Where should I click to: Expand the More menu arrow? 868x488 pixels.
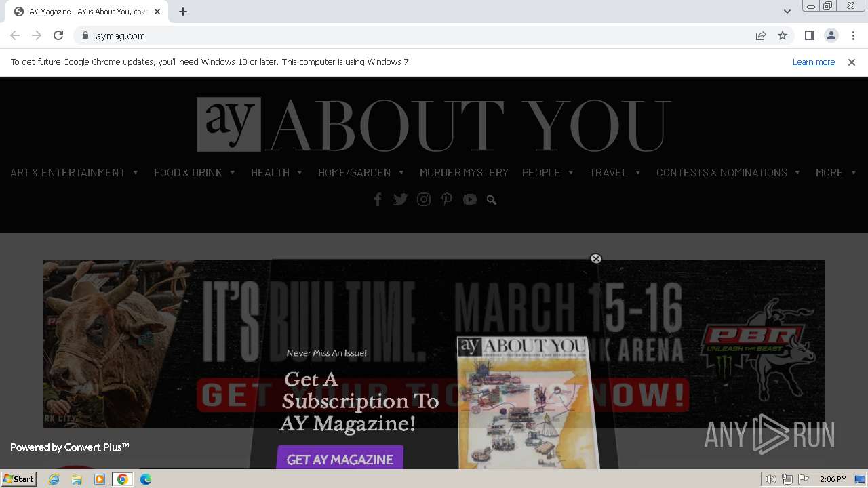pyautogui.click(x=854, y=173)
